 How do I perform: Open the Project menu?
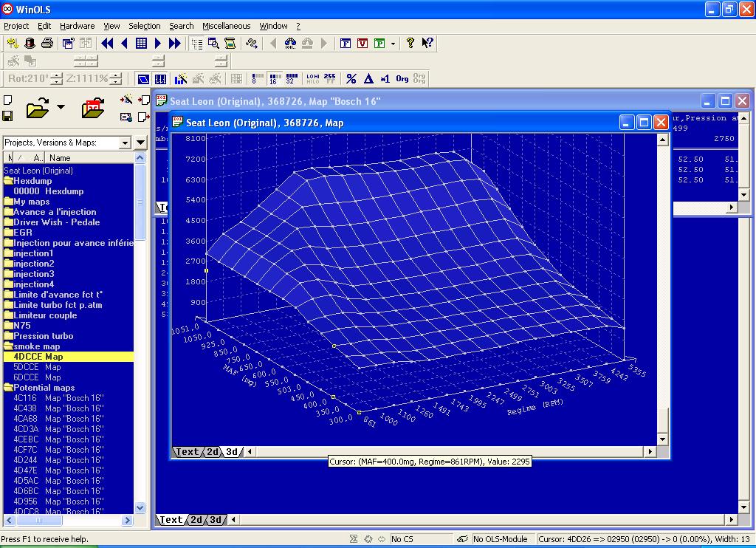click(16, 26)
